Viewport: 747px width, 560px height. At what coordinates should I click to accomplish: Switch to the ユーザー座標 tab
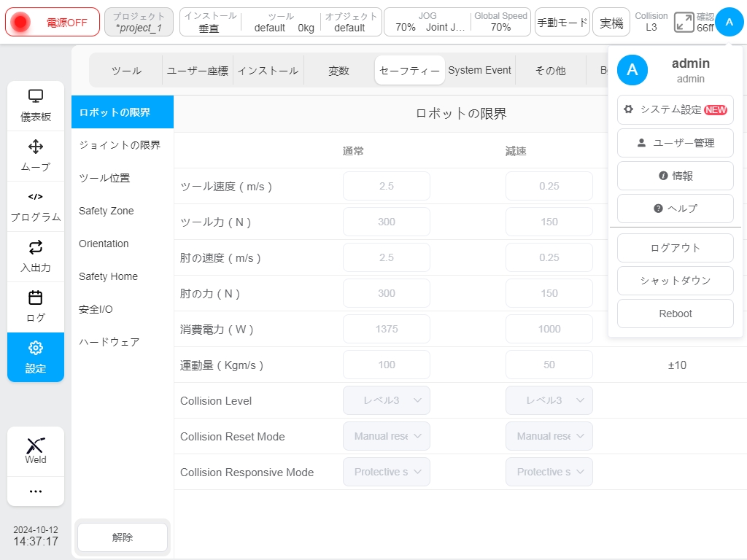point(197,71)
